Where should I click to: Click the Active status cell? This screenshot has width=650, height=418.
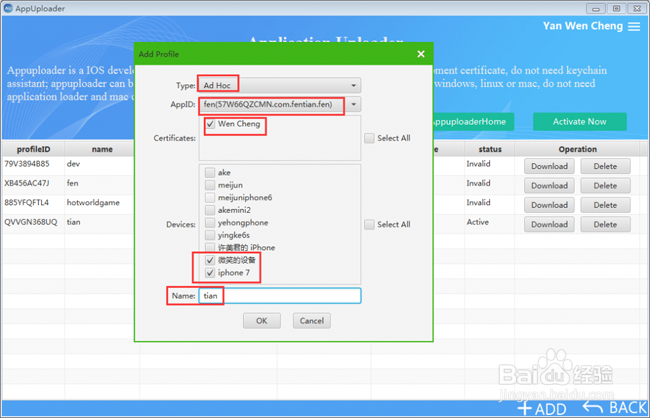point(478,222)
